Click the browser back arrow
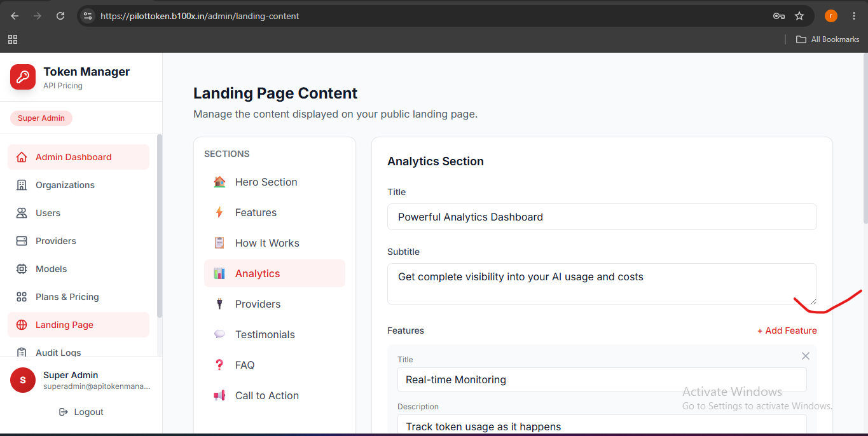The height and width of the screenshot is (436, 868). (15, 16)
